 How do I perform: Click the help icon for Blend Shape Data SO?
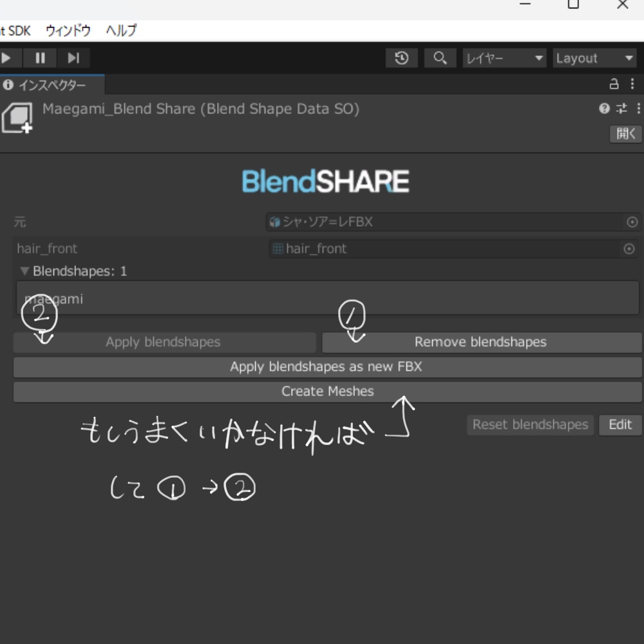[603, 108]
